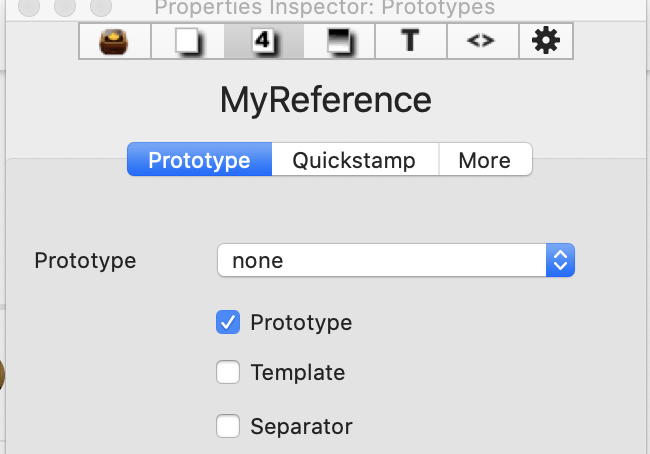Open the Prototype dropdown showing none
This screenshot has height=454, width=650.
[396, 260]
